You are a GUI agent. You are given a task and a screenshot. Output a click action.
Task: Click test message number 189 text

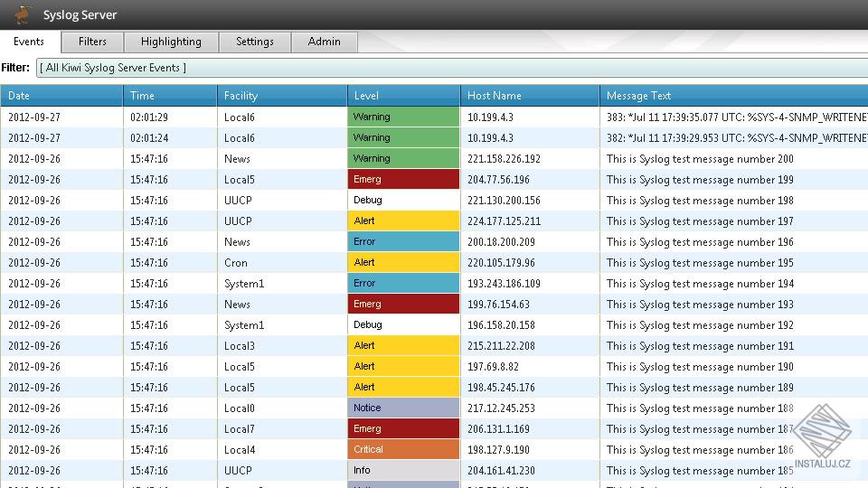(700, 388)
